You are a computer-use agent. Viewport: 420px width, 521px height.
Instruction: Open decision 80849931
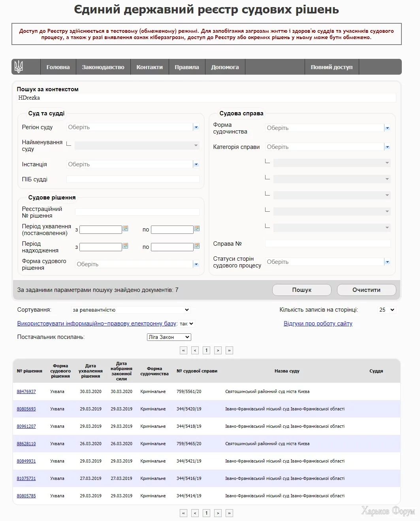click(26, 461)
